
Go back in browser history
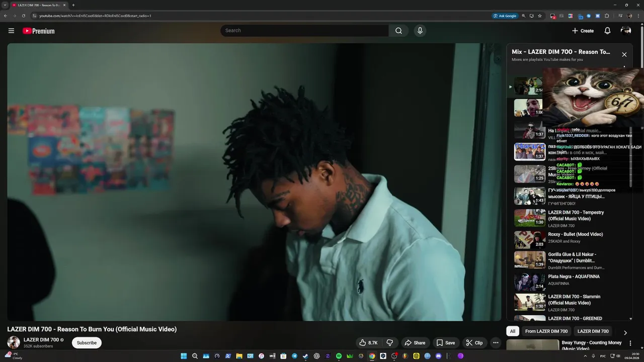(6, 16)
